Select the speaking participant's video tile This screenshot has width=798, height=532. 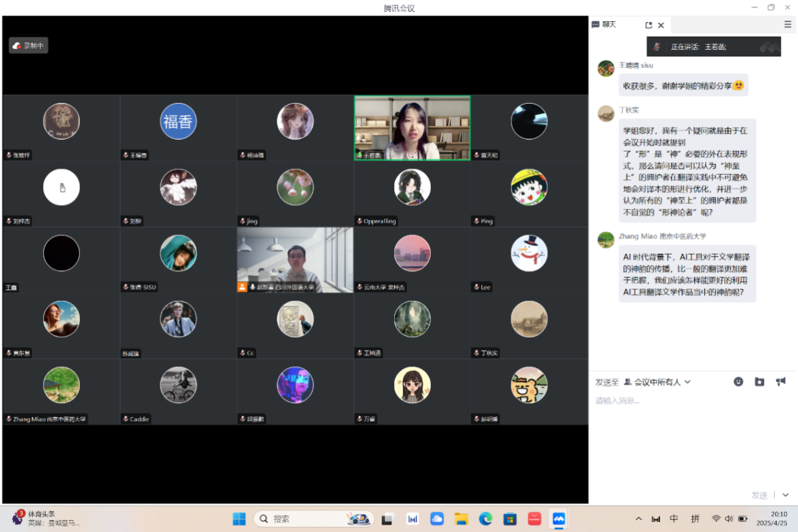coord(412,128)
